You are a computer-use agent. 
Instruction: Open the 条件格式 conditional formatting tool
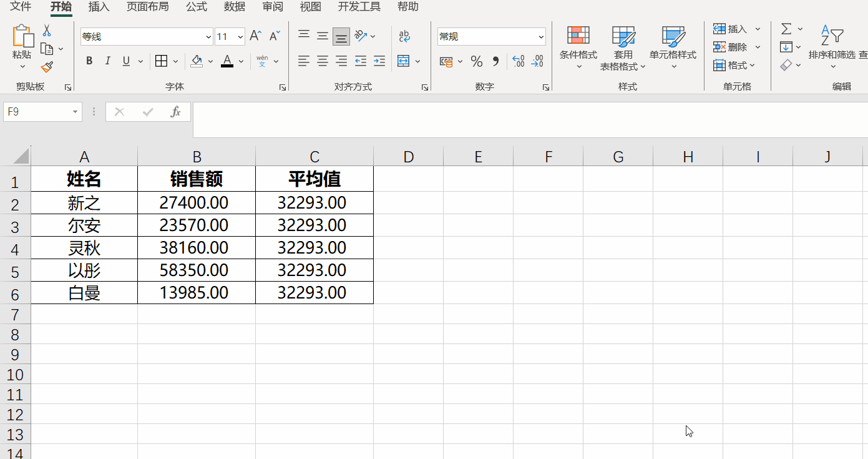coord(577,47)
